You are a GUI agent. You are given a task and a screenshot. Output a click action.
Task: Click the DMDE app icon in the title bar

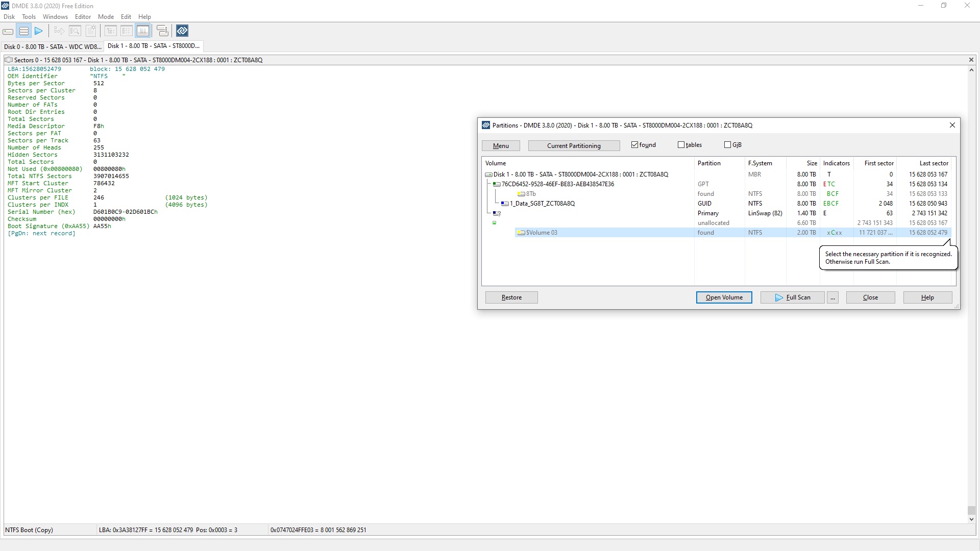click(5, 6)
